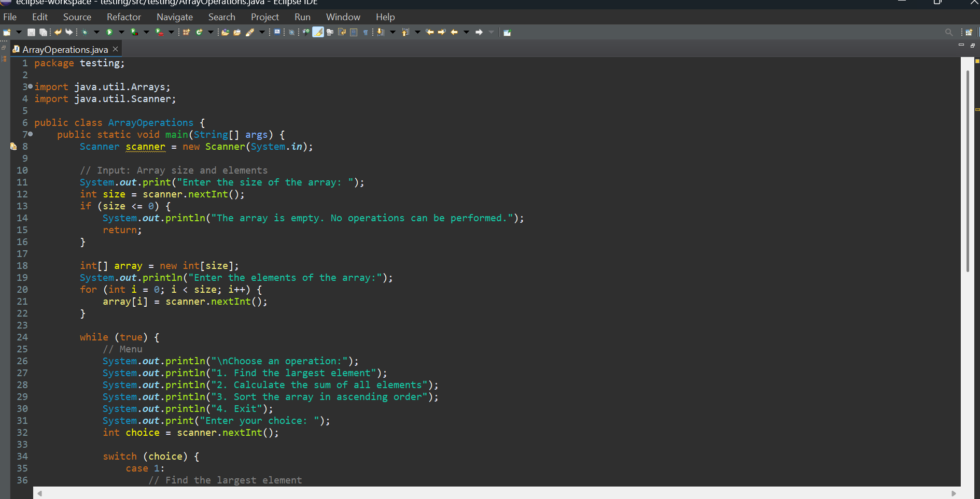Expand the Previous Annotation dropdown
The height and width of the screenshot is (499, 980).
click(x=417, y=32)
